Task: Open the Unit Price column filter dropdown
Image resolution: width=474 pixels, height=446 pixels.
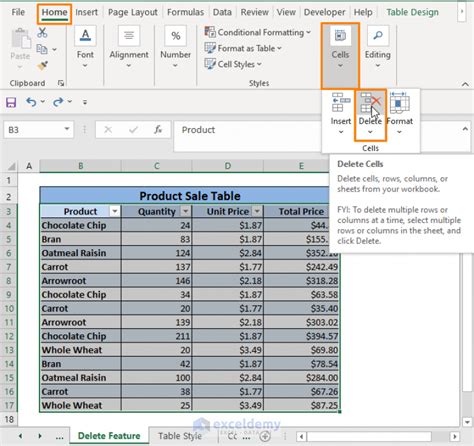Action: coord(257,211)
